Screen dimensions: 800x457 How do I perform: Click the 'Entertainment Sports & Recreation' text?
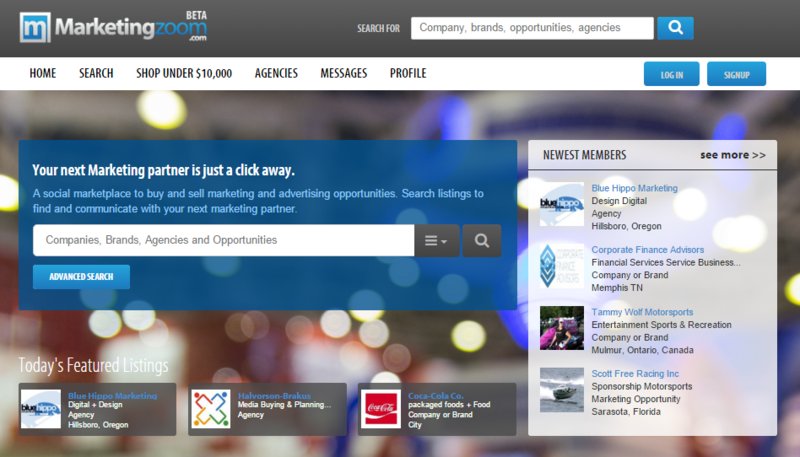(x=661, y=325)
